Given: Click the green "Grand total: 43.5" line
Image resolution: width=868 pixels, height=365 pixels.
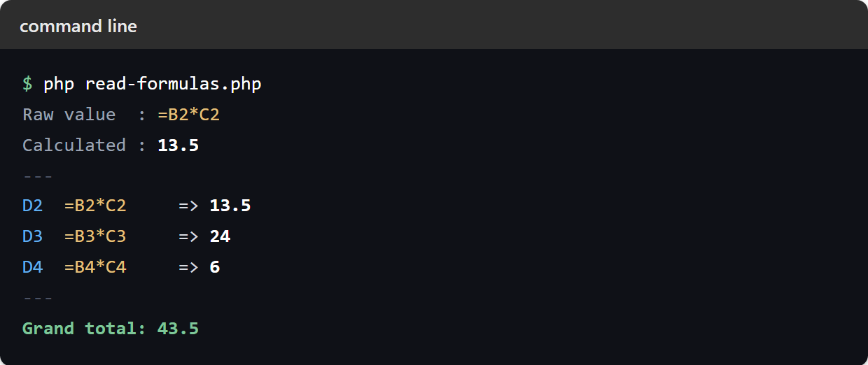Looking at the screenshot, I should (x=111, y=328).
